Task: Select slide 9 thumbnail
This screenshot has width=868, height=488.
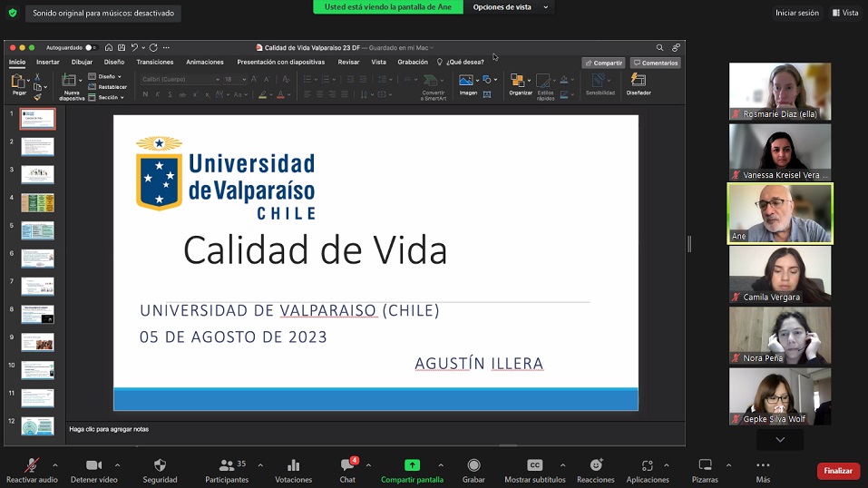Action: coord(38,342)
